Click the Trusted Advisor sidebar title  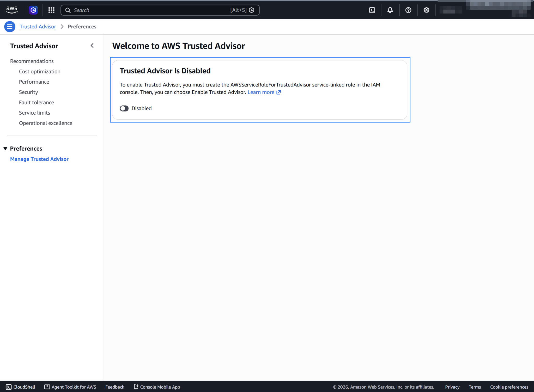tap(34, 46)
